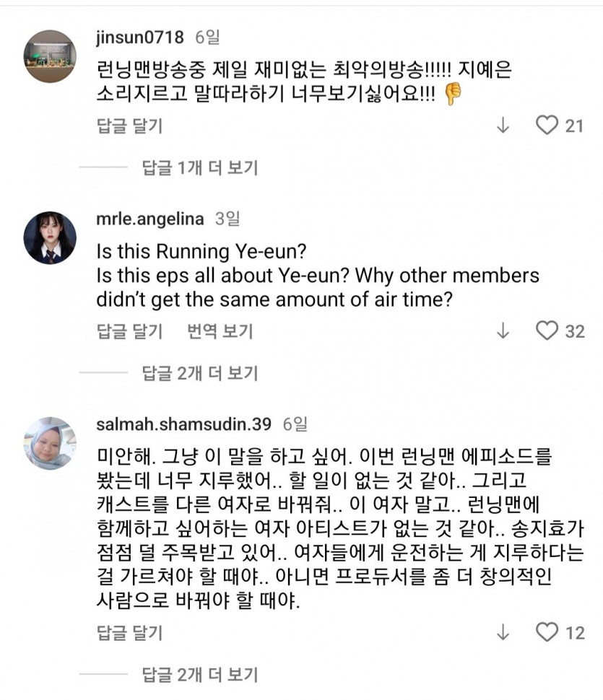View like count 32 on mrle.angelina's comment
Screen dimensions: 603x700
[x=575, y=331]
